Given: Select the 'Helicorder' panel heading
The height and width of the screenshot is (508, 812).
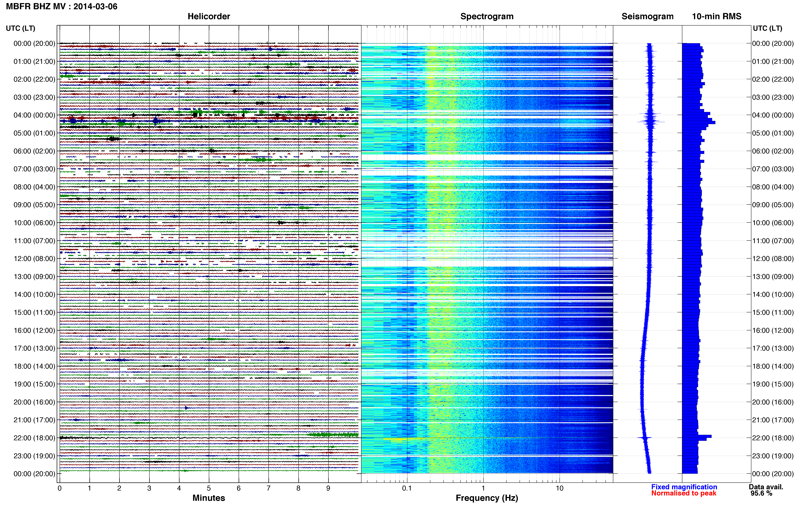Looking at the screenshot, I should (x=209, y=16).
